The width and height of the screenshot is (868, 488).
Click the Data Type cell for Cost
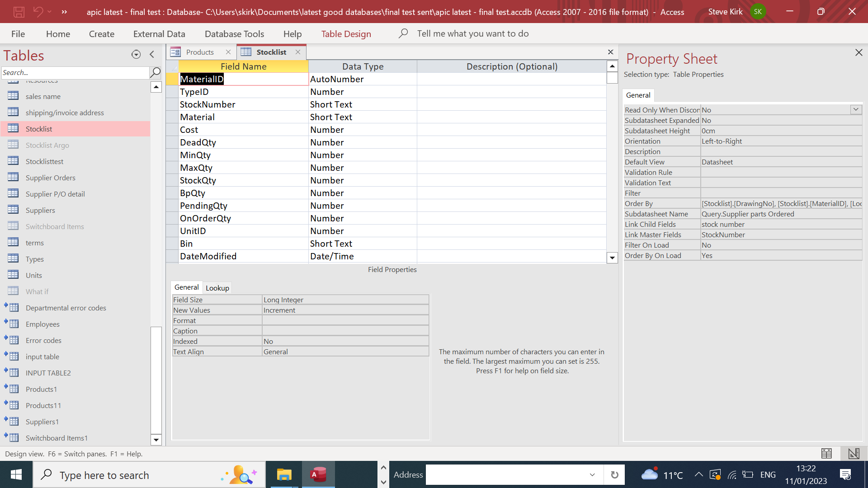pyautogui.click(x=363, y=130)
